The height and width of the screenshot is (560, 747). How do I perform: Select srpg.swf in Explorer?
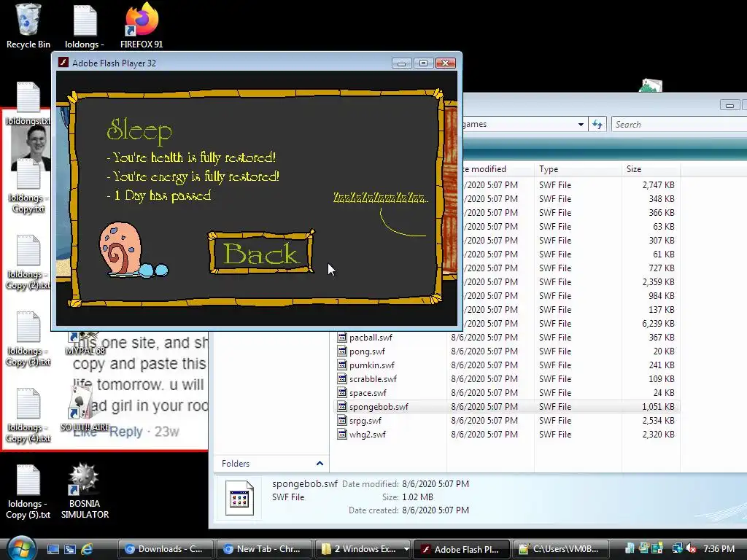tap(365, 421)
